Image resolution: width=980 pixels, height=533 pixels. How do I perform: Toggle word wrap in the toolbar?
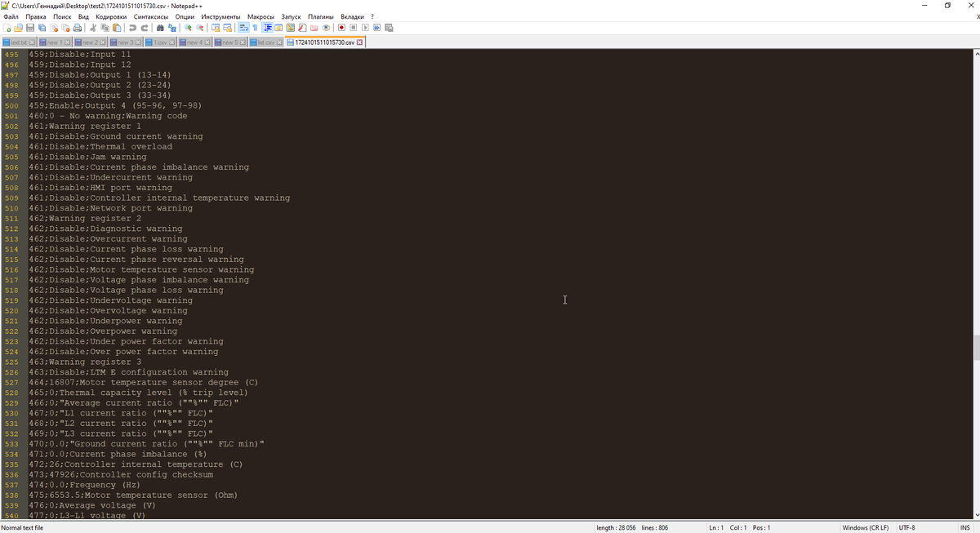(243, 27)
